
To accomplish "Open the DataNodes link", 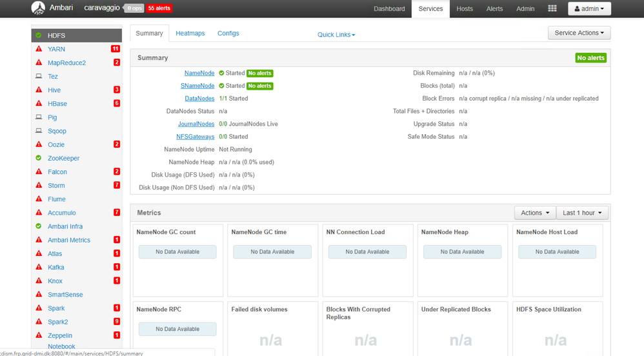I will (x=199, y=99).
